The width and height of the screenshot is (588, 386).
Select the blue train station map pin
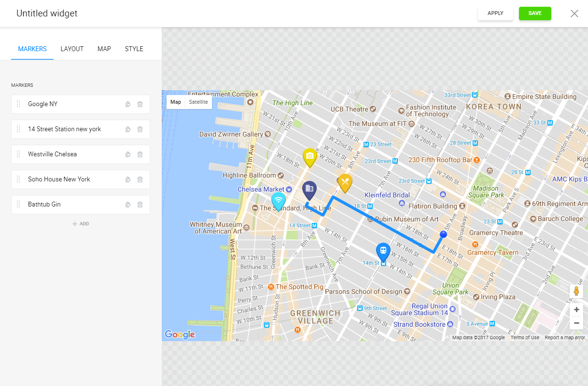tap(383, 252)
